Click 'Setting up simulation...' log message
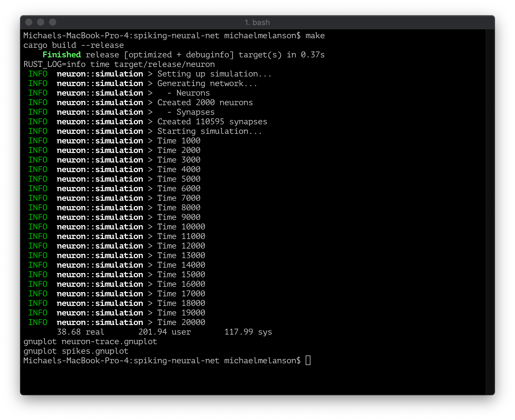The image size is (515, 420). click(x=214, y=74)
